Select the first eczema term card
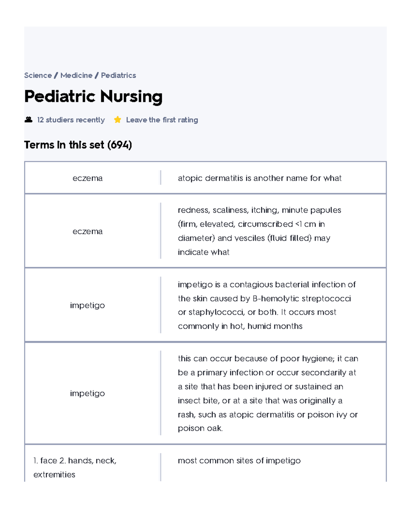This screenshot has height=532, width=411. 88,178
